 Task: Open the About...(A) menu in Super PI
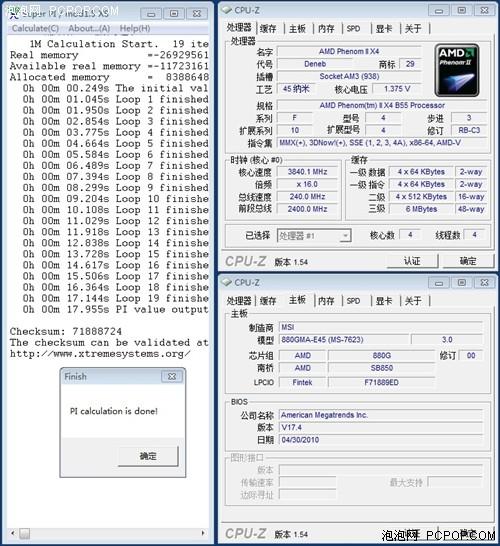coord(89,28)
